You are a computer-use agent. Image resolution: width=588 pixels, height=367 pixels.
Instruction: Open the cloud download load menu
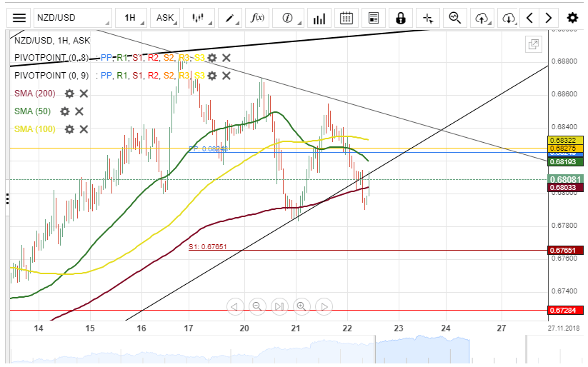509,18
